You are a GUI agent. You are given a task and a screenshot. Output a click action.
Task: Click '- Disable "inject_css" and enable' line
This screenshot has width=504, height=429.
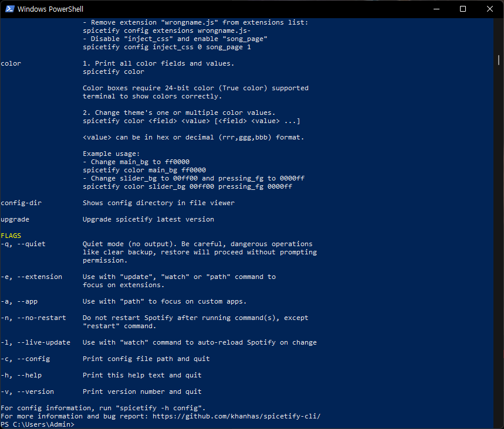(x=175, y=39)
